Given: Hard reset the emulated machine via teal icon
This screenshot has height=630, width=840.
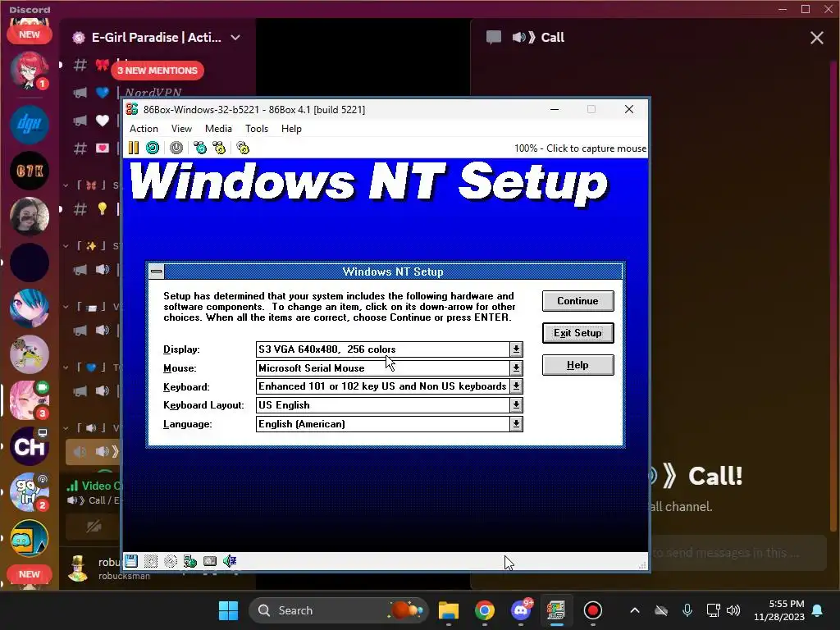Looking at the screenshot, I should click(153, 148).
